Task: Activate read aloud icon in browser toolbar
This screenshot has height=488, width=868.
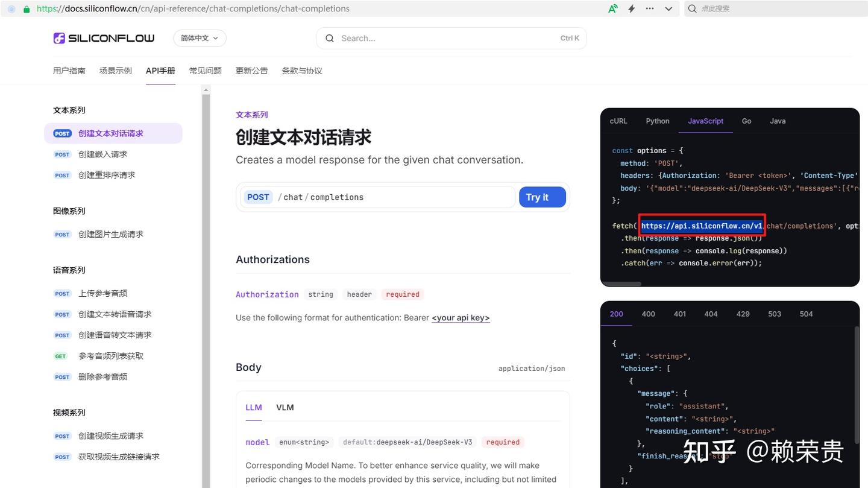Action: (612, 8)
